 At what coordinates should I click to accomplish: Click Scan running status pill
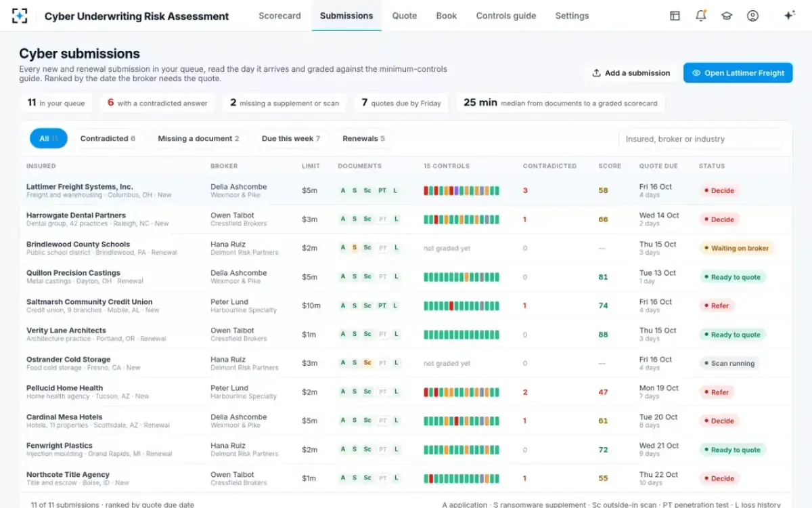coord(729,364)
